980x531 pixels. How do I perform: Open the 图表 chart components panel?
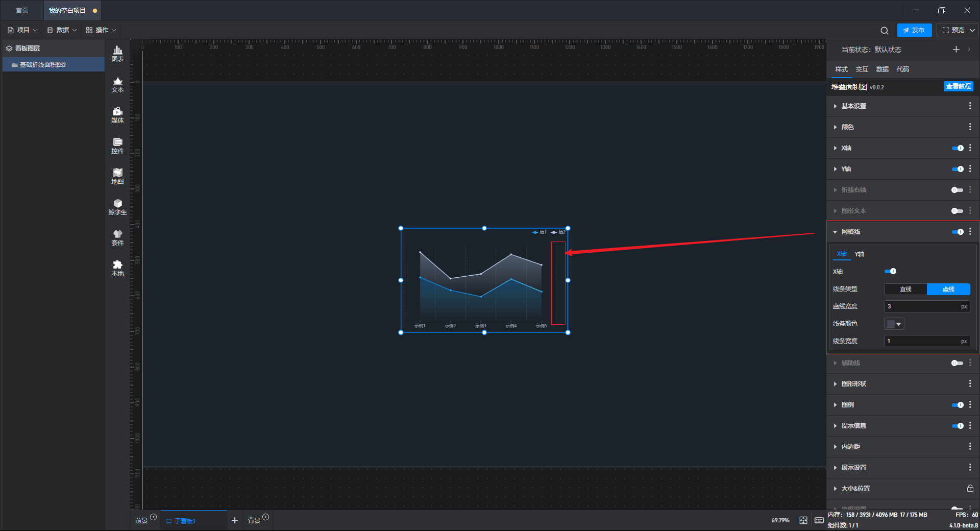(x=117, y=54)
